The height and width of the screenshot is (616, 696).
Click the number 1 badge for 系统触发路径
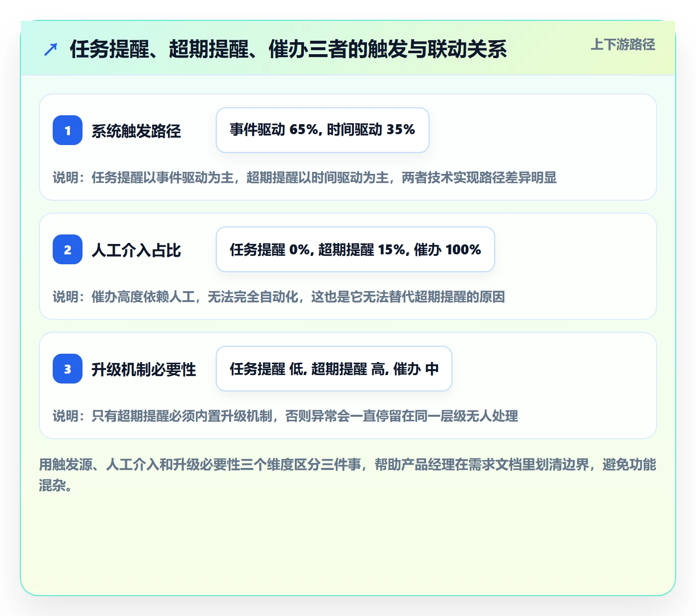[68, 130]
